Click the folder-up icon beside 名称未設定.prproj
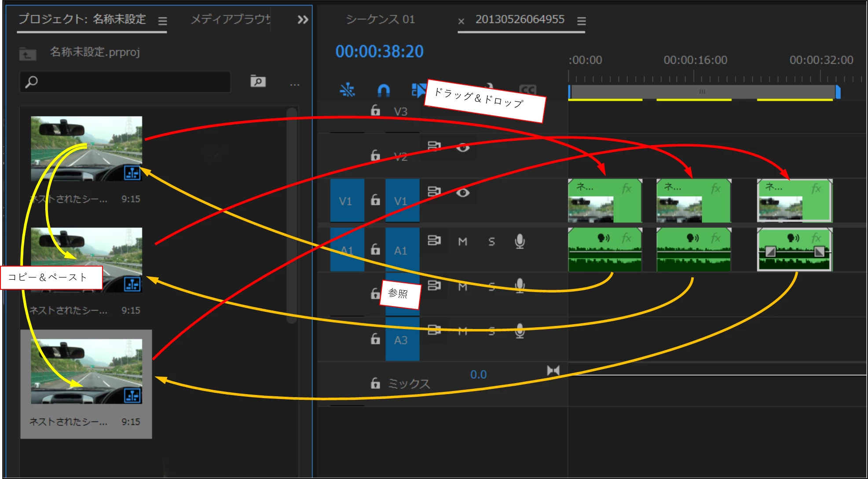Viewport: 868px width, 479px height. tap(28, 54)
